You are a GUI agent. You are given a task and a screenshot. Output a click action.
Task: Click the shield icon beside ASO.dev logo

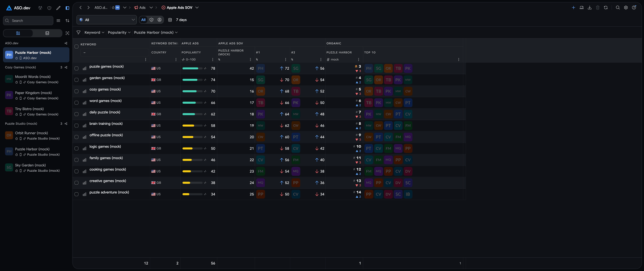(x=49, y=8)
